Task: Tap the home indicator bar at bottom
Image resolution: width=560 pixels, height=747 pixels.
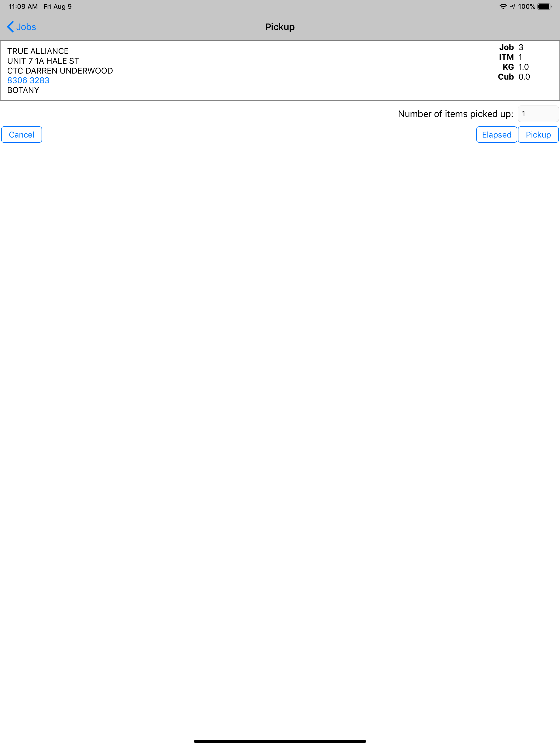Action: 280,741
